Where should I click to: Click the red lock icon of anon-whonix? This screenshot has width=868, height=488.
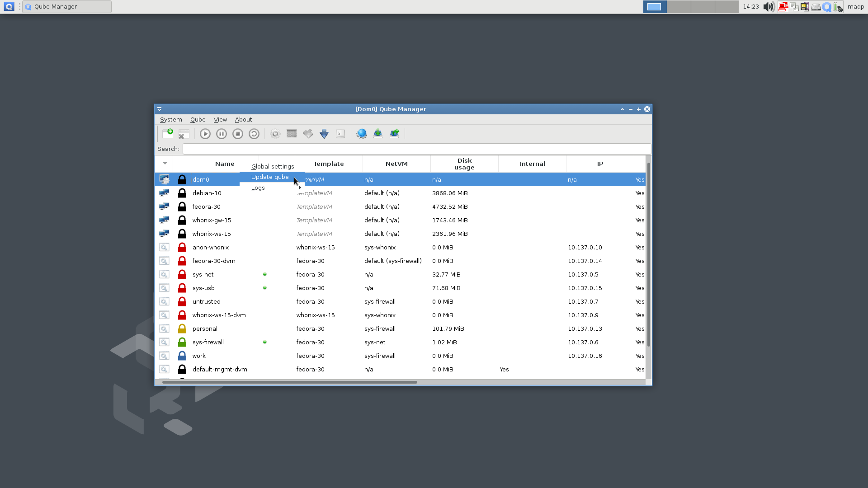click(x=182, y=247)
